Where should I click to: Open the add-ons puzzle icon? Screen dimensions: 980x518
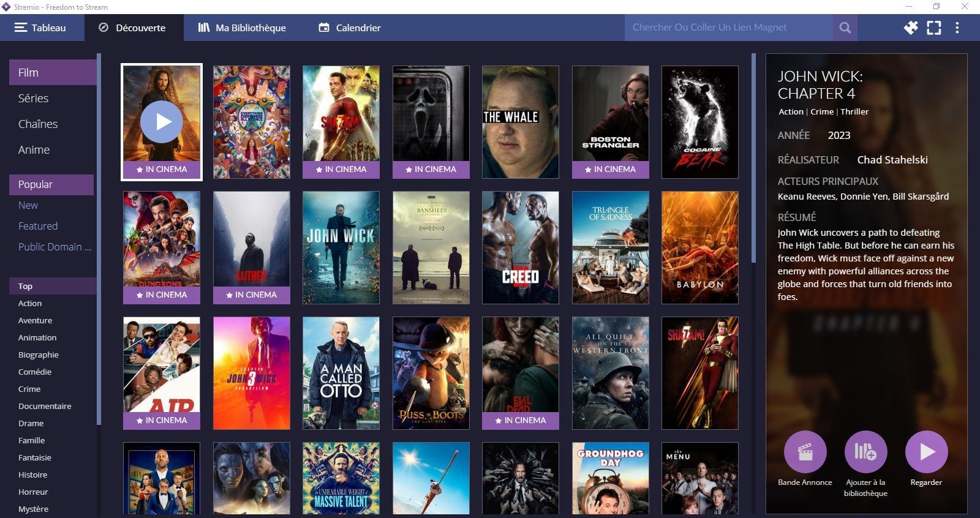tap(911, 28)
